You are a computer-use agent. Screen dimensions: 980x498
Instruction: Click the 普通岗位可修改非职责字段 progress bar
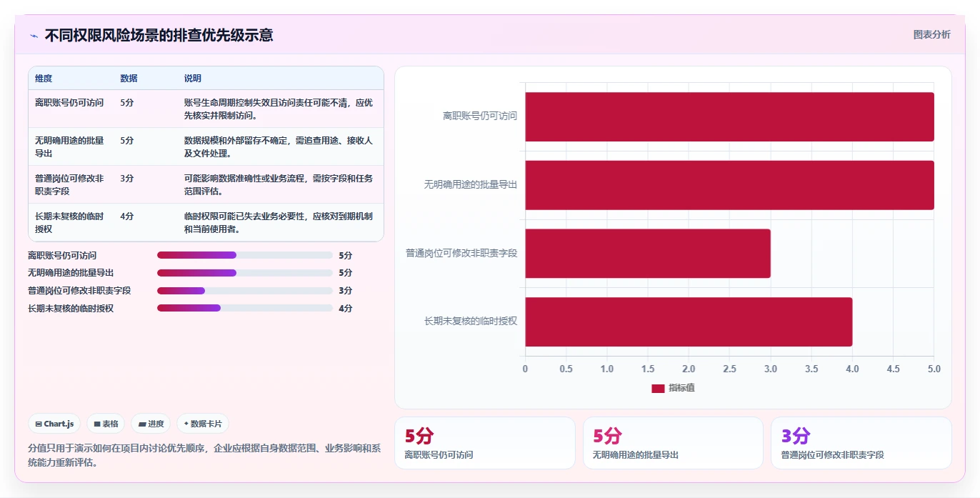coord(245,291)
